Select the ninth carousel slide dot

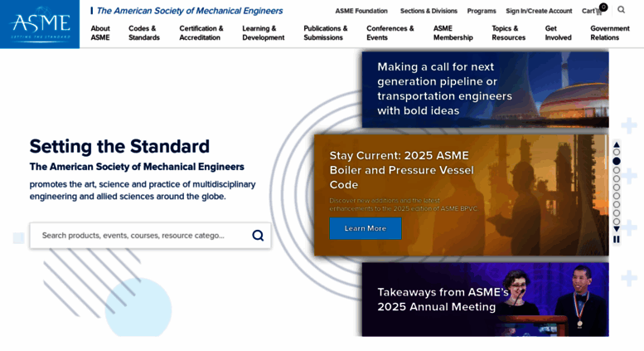(617, 222)
